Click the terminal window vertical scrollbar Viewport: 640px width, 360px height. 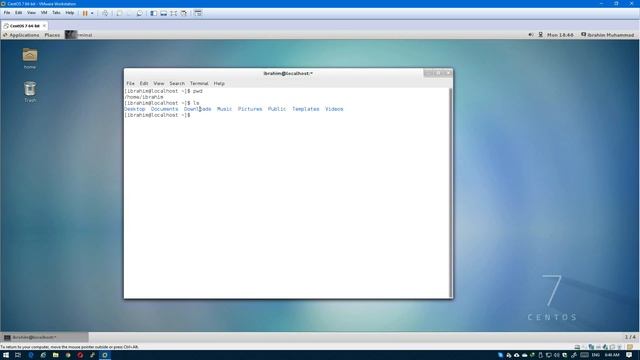[x=451, y=193]
